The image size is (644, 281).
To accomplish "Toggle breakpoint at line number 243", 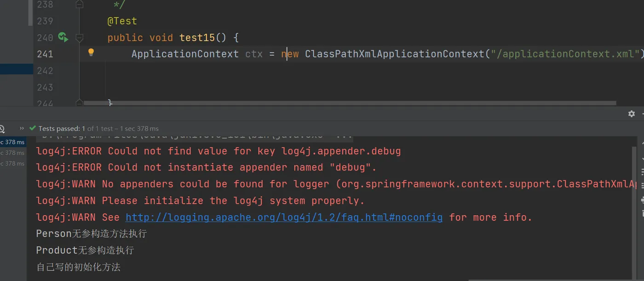I will click(x=45, y=87).
